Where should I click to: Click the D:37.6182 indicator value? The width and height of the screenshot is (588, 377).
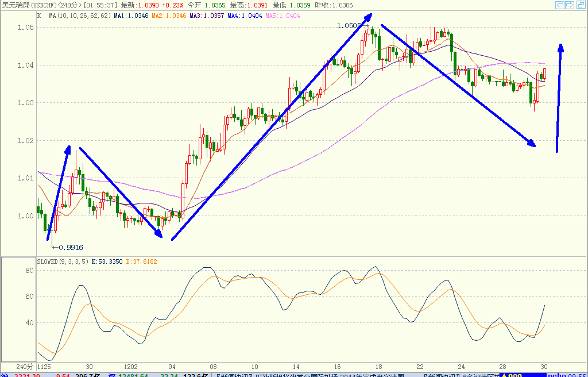click(141, 261)
